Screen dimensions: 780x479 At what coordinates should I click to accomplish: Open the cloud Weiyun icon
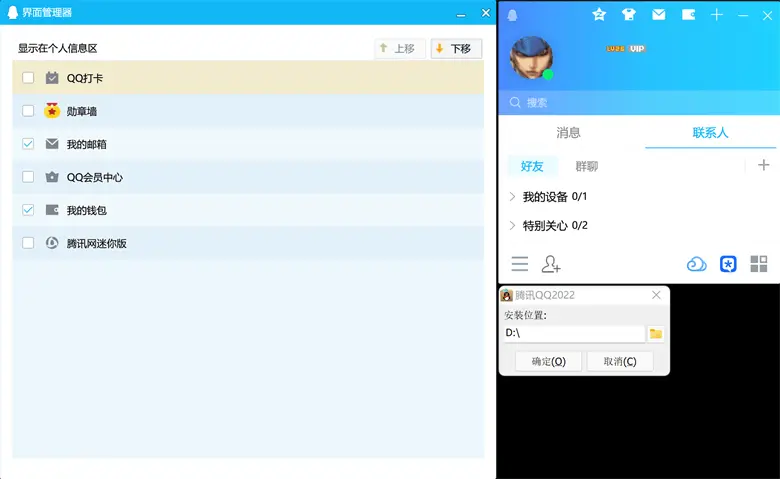(696, 264)
